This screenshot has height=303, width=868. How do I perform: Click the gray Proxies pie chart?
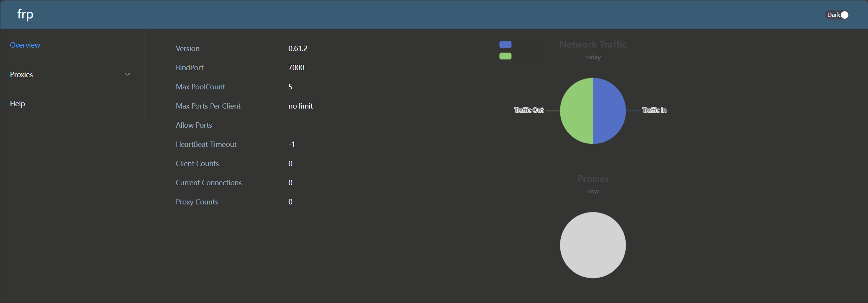pyautogui.click(x=593, y=245)
